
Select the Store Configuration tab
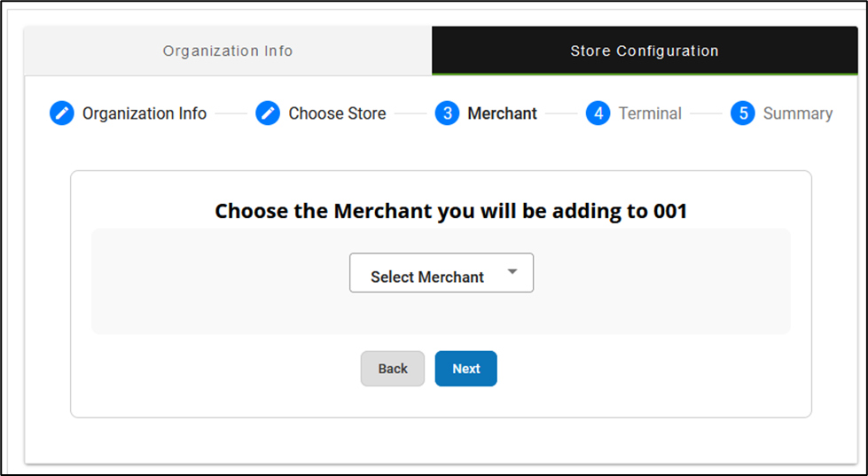coord(645,51)
